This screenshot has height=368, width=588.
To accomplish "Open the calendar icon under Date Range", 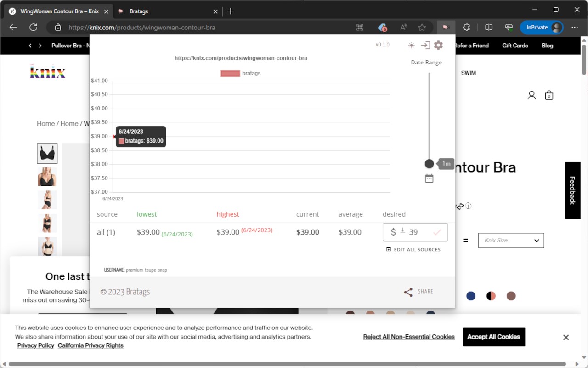I will tap(429, 178).
